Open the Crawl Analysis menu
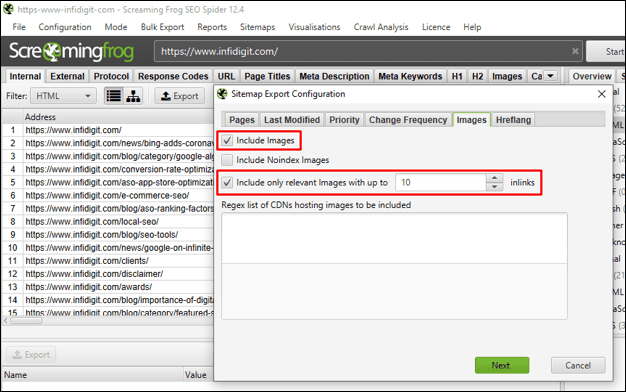The image size is (626, 392). click(380, 27)
